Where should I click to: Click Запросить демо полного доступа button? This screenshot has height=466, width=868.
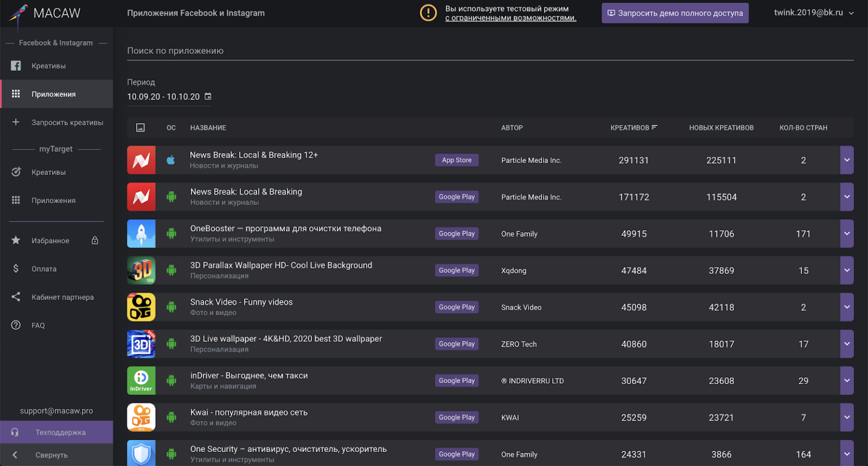675,13
